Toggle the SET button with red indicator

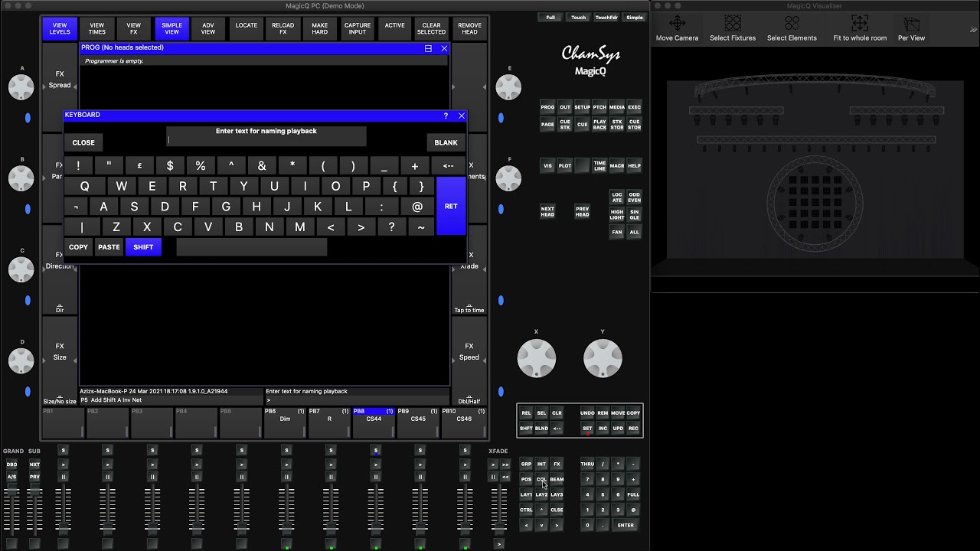(x=587, y=429)
